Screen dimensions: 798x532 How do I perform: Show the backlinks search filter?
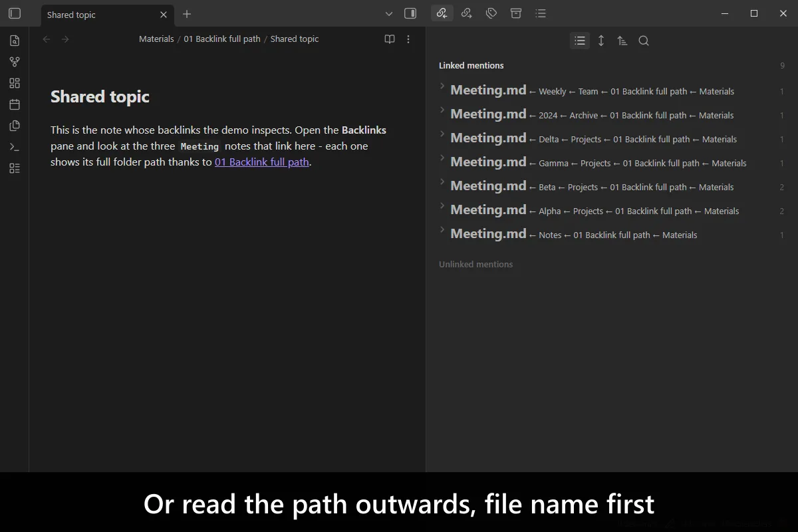tap(644, 41)
